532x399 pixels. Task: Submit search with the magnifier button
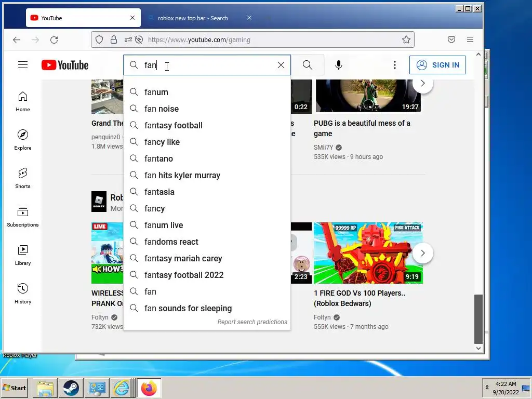308,65
